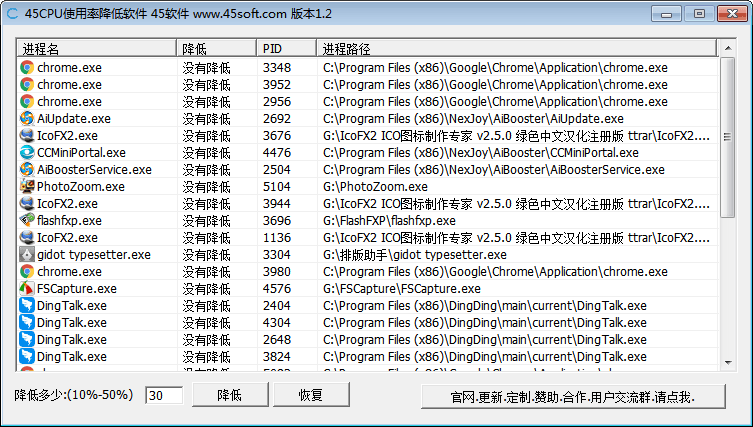Select PID cell 2692
The width and height of the screenshot is (753, 427).
[x=277, y=119]
